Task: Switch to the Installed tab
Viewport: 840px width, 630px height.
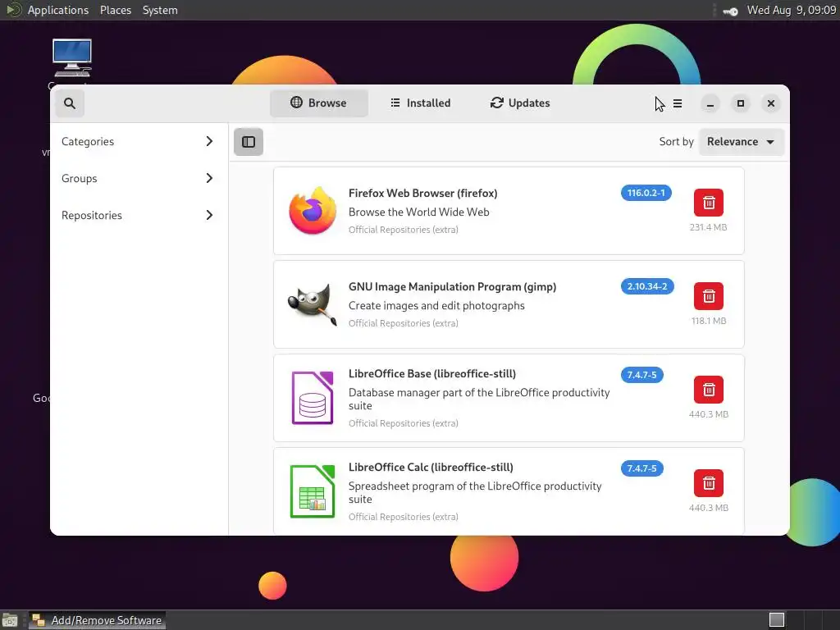Action: 421,103
